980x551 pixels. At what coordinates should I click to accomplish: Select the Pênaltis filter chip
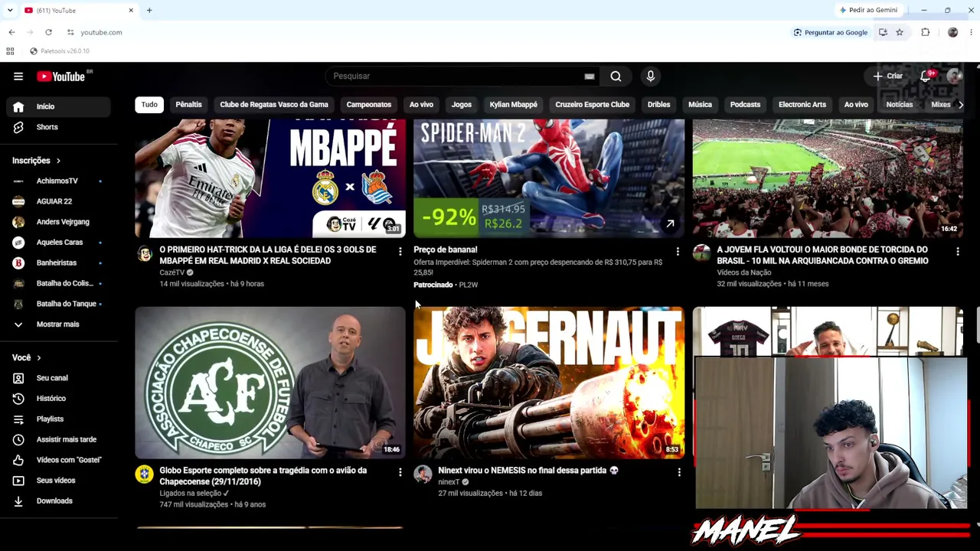click(x=188, y=105)
